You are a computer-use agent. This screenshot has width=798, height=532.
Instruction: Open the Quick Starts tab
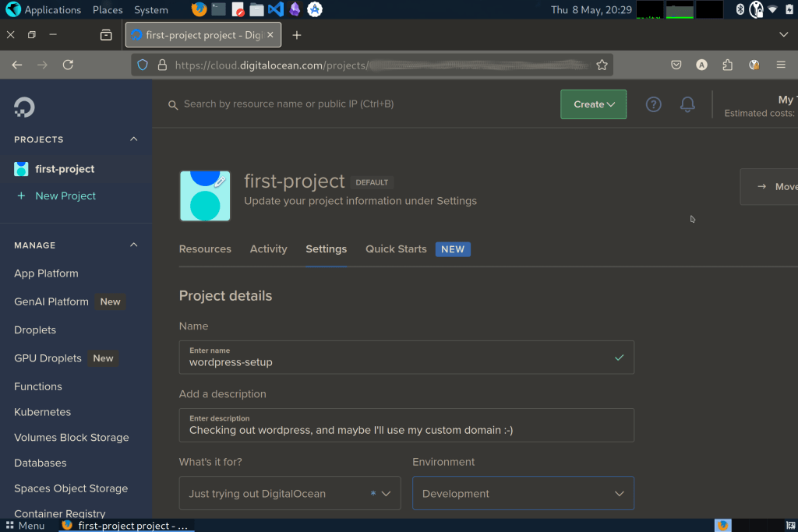tap(396, 248)
